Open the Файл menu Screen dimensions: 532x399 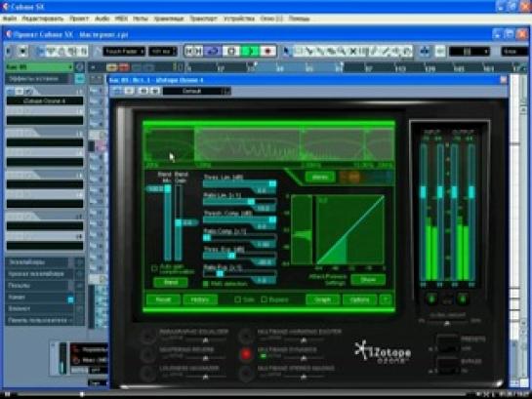pos(10,19)
